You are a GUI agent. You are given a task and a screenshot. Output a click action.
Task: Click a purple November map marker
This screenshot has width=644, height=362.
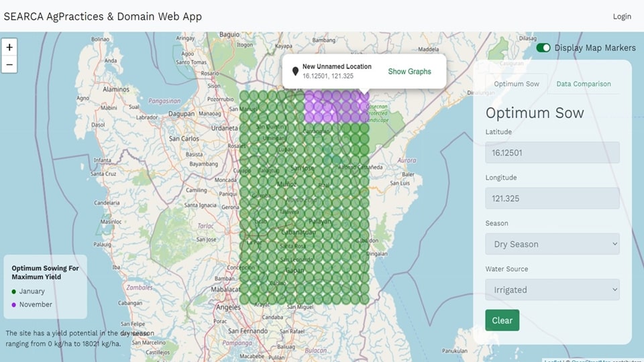[x=335, y=107]
